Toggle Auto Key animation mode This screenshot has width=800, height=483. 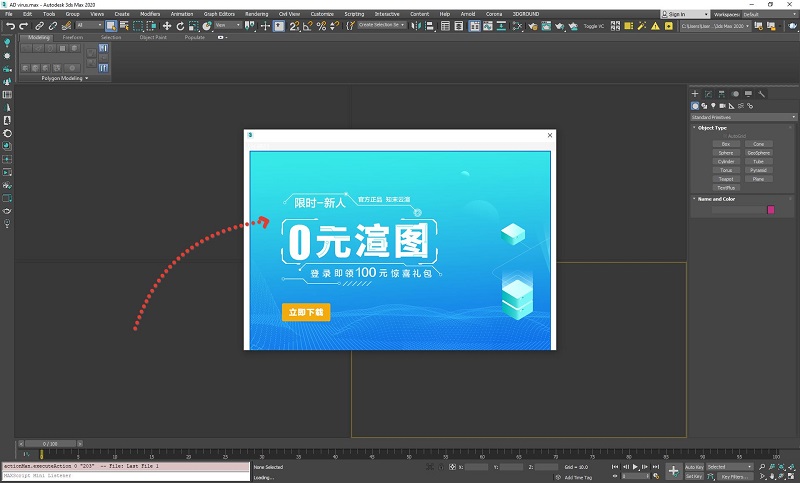(694, 467)
